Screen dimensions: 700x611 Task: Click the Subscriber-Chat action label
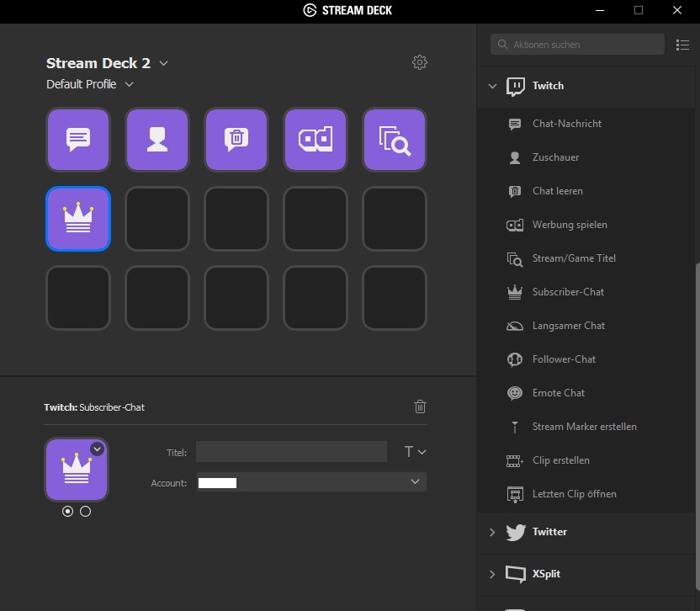568,292
